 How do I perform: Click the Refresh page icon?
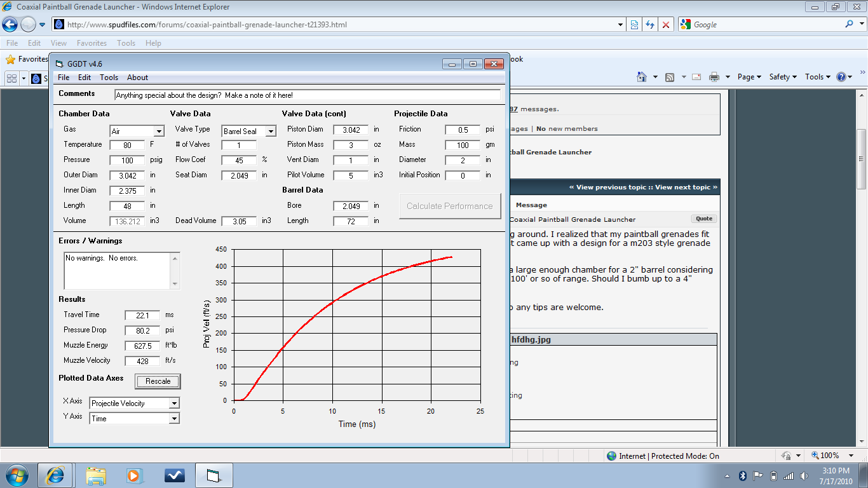click(x=649, y=25)
